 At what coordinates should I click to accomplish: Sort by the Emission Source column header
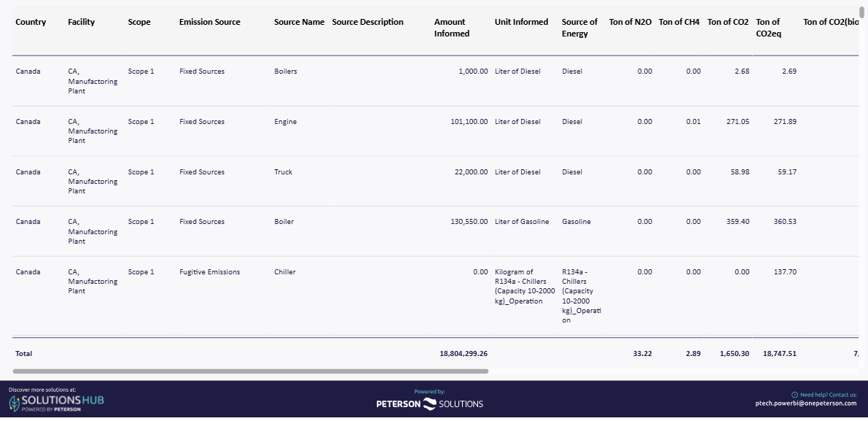[x=210, y=22]
